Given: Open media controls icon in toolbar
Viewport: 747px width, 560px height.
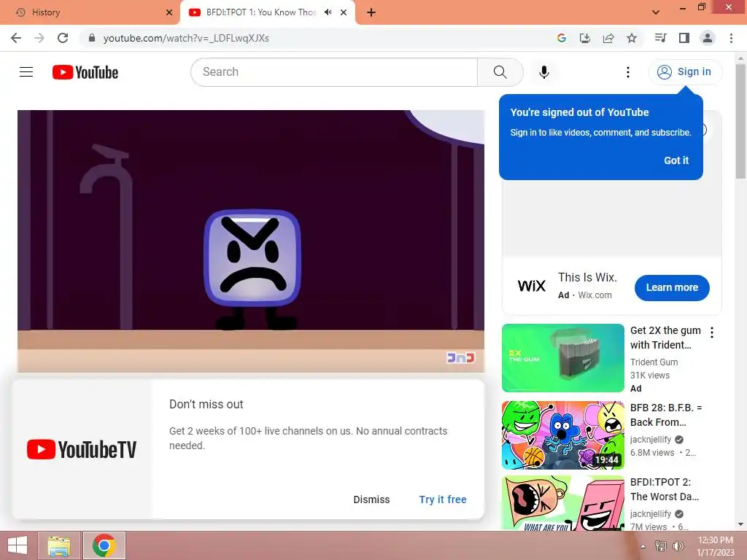Looking at the screenshot, I should tap(660, 38).
